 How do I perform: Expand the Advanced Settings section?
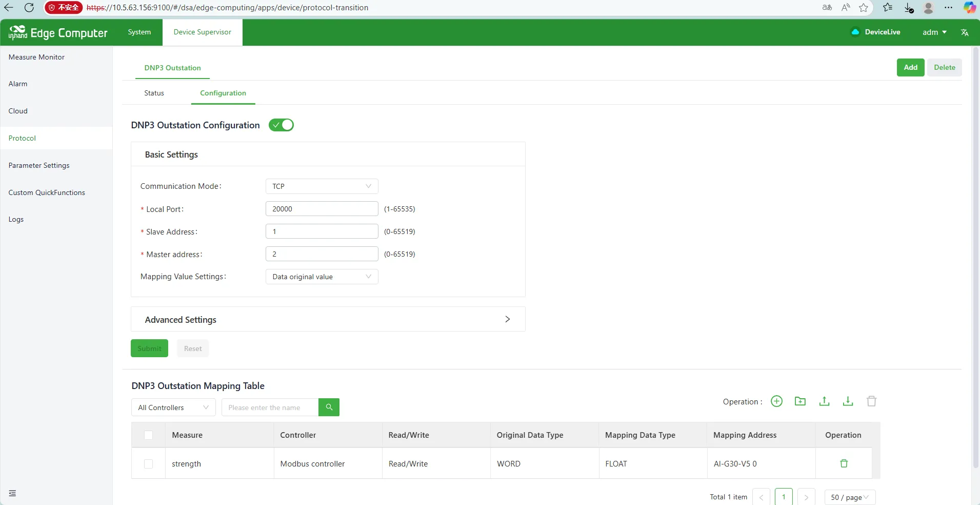coord(328,319)
